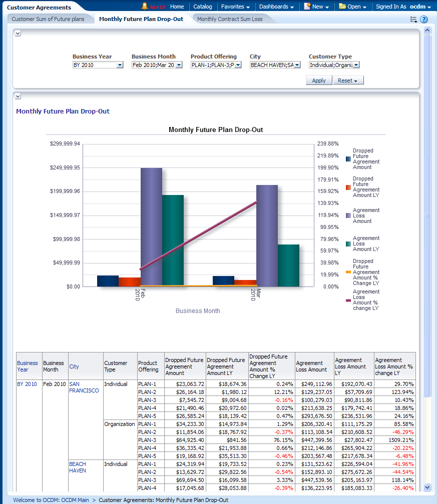The width and height of the screenshot is (437, 504).
Task: Switch to Monthly Contract Sum Loss tab
Action: 229,19
